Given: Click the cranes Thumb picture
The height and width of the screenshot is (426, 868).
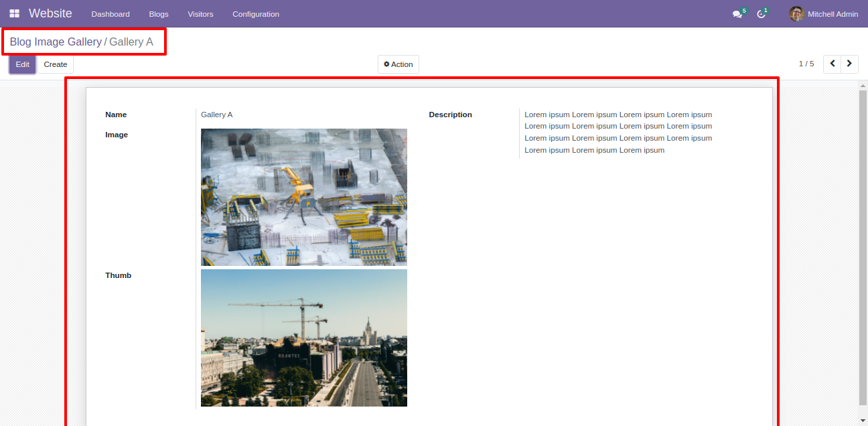Looking at the screenshot, I should click(304, 338).
